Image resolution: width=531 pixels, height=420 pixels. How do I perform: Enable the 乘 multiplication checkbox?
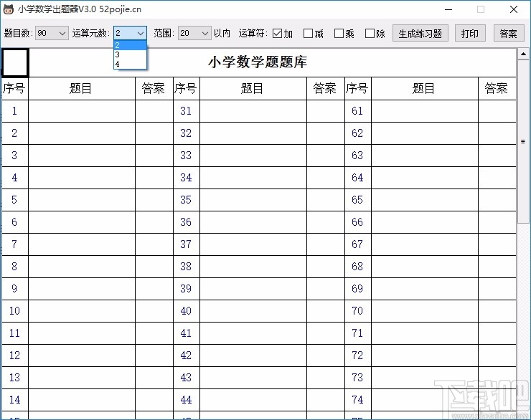click(x=339, y=33)
